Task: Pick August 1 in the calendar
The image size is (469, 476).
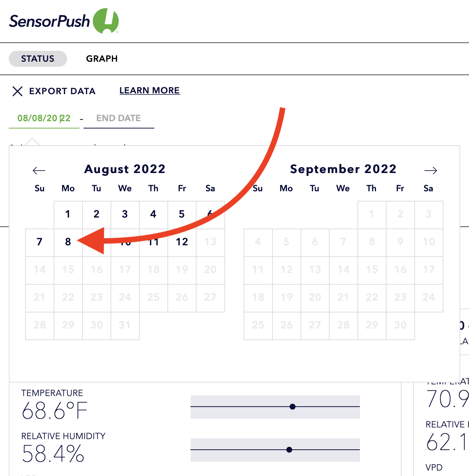Action: (68, 215)
